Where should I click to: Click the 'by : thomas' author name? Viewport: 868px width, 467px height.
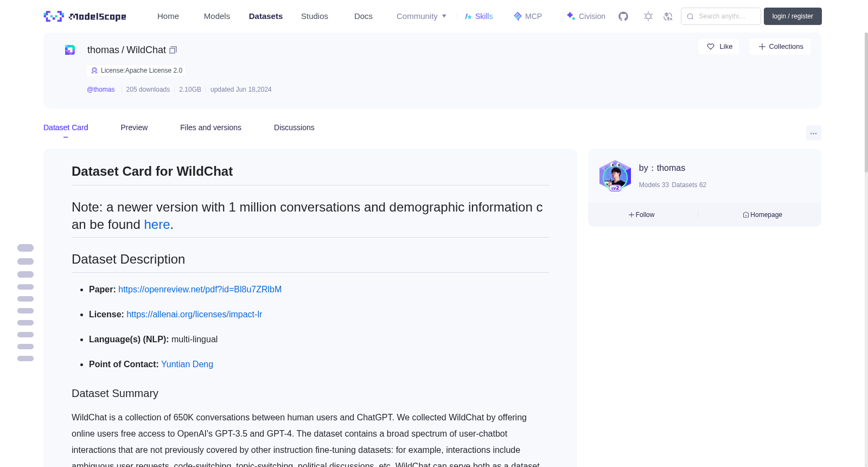[662, 168]
